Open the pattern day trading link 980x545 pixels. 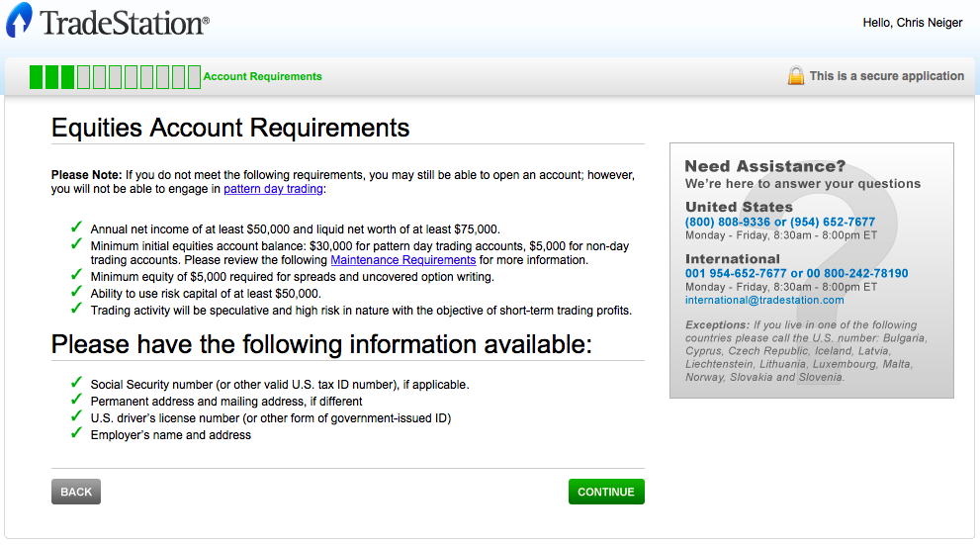point(273,189)
